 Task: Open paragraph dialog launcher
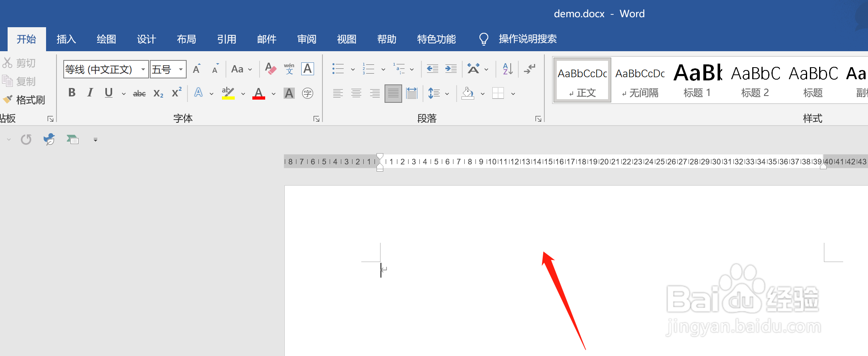538,119
